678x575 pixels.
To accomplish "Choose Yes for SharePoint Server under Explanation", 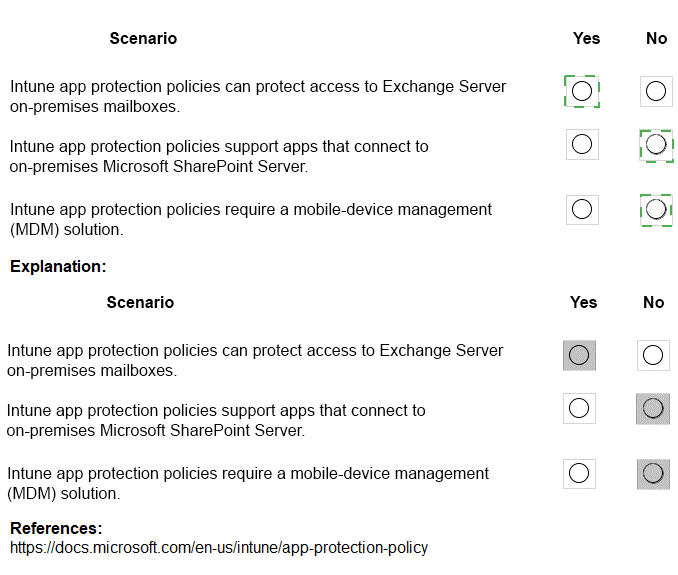I will [x=579, y=408].
